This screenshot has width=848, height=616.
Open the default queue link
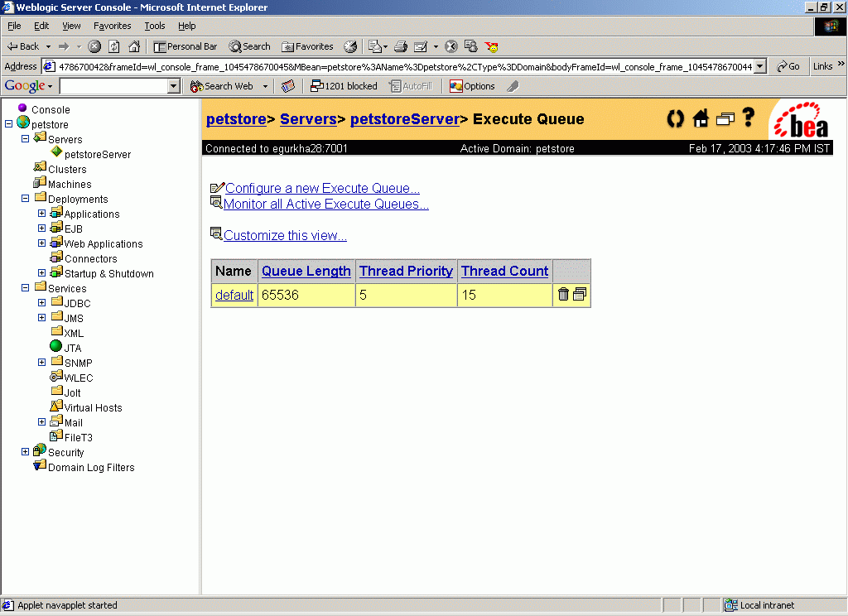pos(234,296)
